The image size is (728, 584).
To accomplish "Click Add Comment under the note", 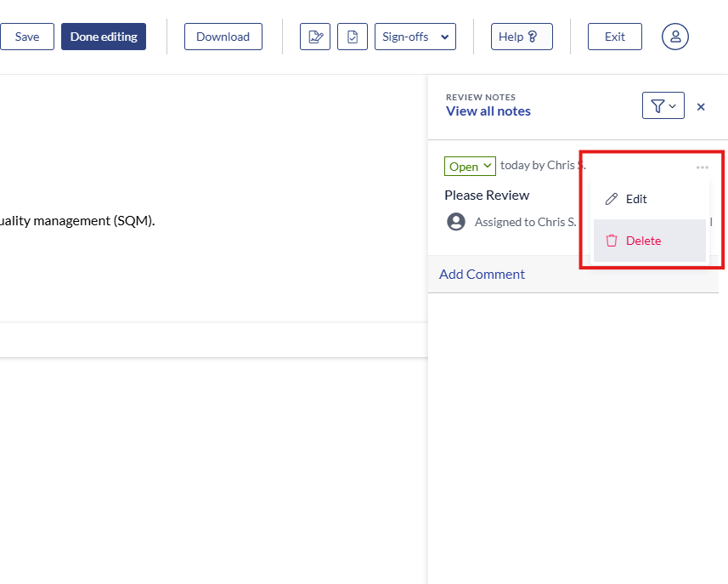I will coord(482,274).
